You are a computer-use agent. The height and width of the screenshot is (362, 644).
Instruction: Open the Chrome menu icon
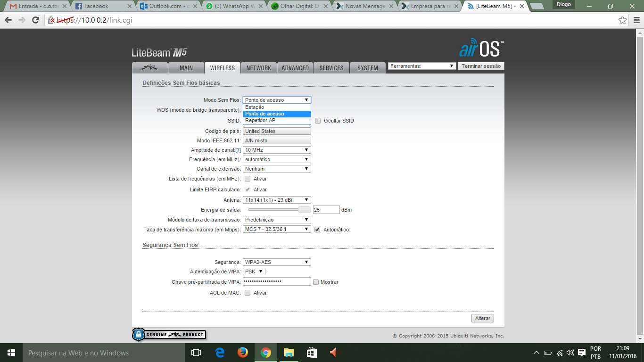tap(636, 20)
